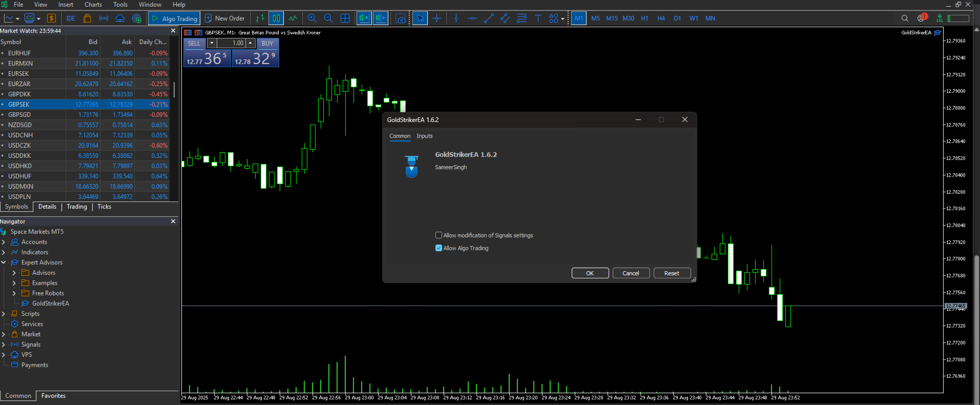
Task: Expand the Scripts node in Navigator
Action: [x=4, y=314]
